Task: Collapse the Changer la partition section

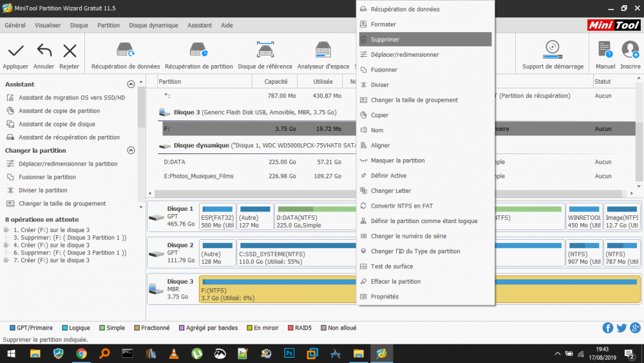Action: click(x=131, y=150)
